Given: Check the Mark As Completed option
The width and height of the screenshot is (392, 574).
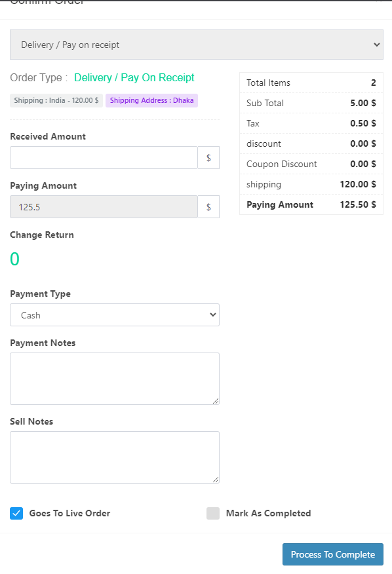Looking at the screenshot, I should pyautogui.click(x=213, y=513).
